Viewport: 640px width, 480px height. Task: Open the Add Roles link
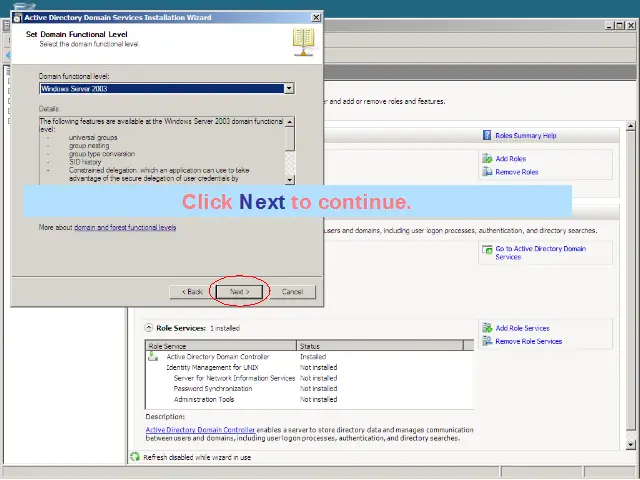[511, 159]
